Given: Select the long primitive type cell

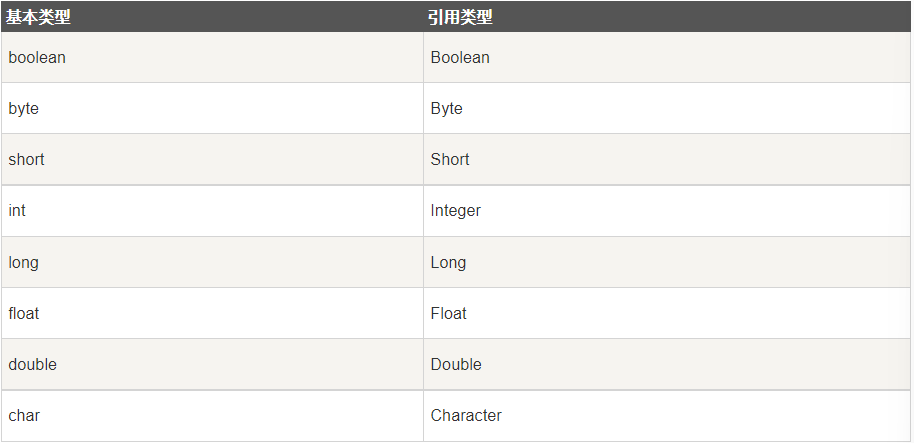Looking at the screenshot, I should [24, 263].
